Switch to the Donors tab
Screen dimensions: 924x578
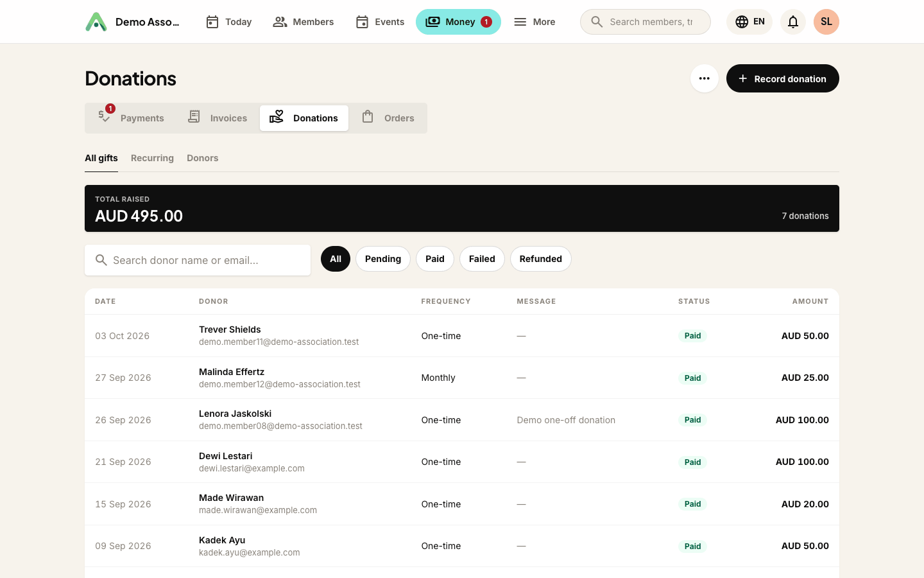[203, 158]
